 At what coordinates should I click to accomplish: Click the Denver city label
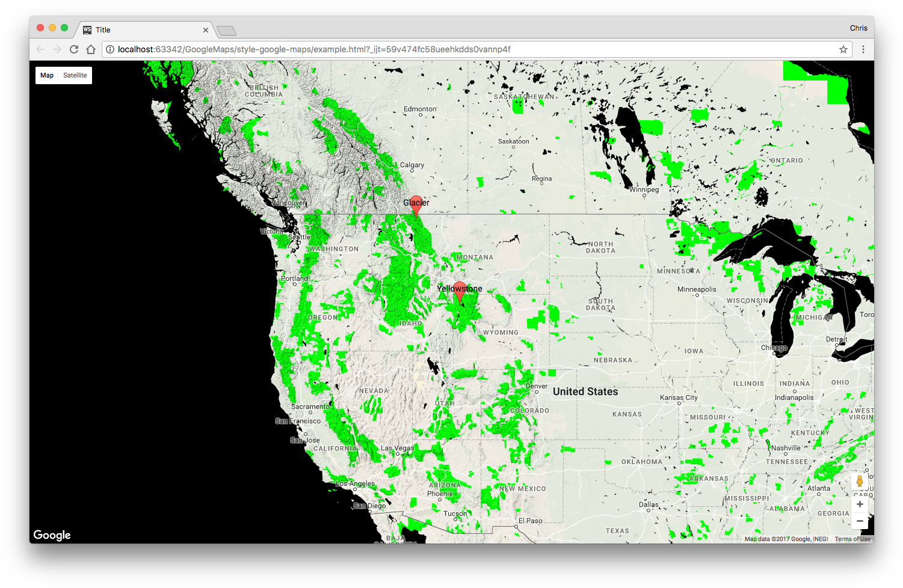pyautogui.click(x=537, y=387)
